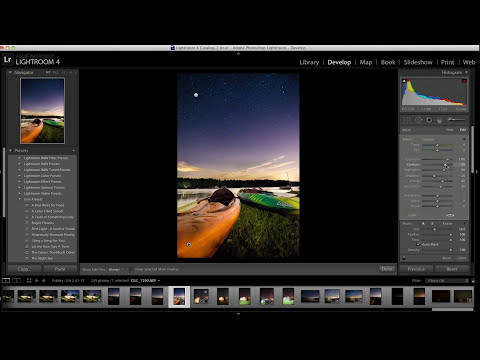Toggle highlight clipping indicator in histogram
This screenshot has height=360, width=480.
coord(464,81)
